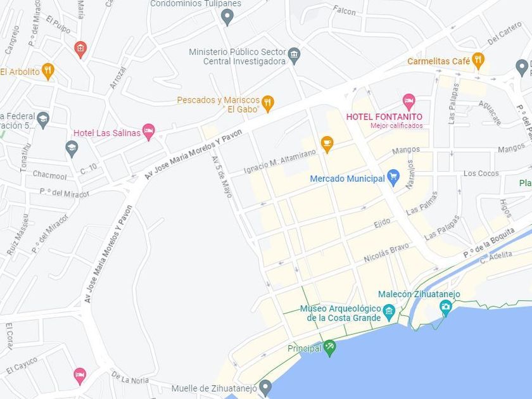Image resolution: width=532 pixels, height=399 pixels.
Task: Open the Condominios Tulipanes gray pin
Action: (227, 16)
